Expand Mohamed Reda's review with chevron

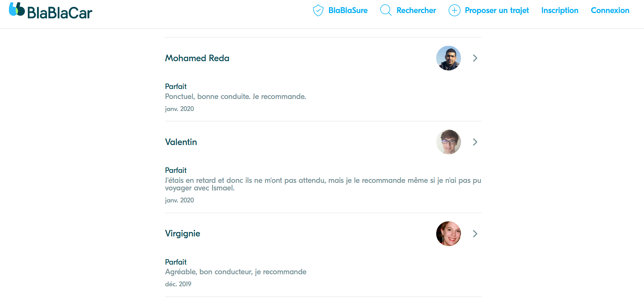click(x=475, y=58)
